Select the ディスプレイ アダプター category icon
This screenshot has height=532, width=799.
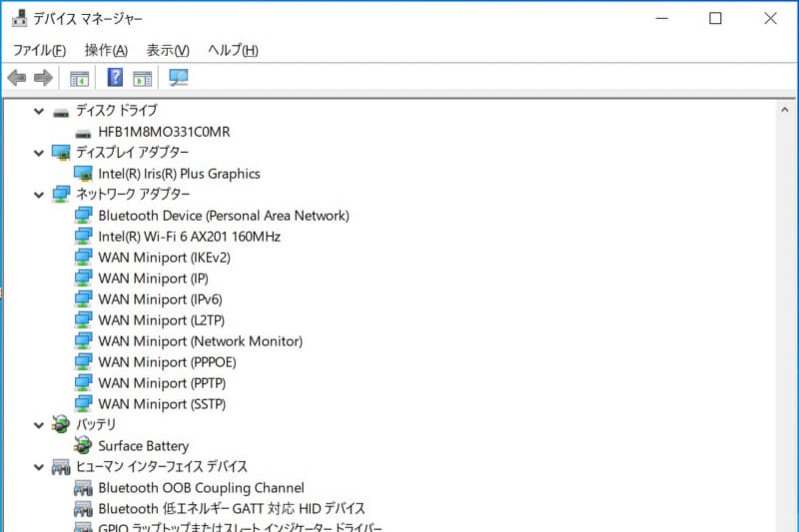click(61, 153)
